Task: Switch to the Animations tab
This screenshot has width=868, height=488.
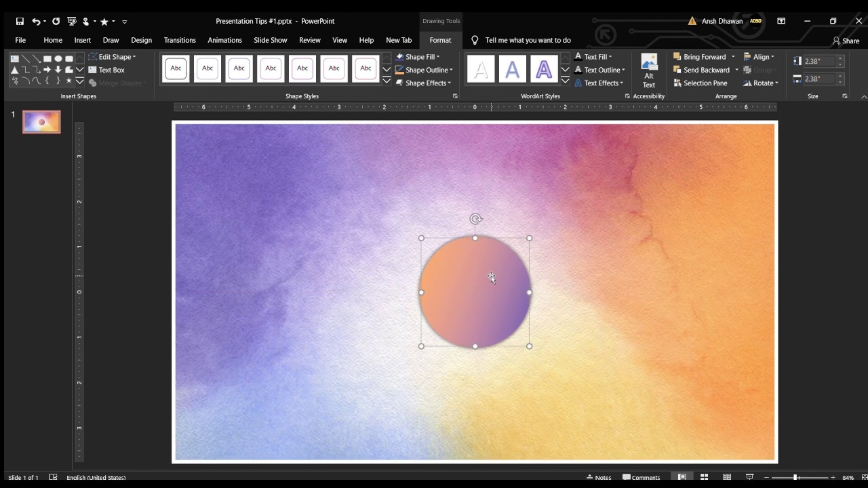Action: point(224,40)
